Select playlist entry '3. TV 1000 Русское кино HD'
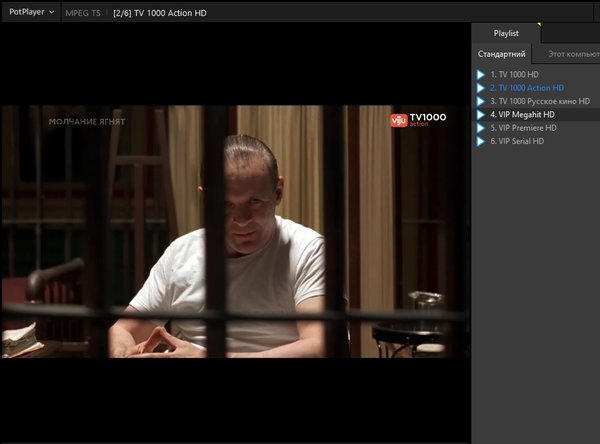 pyautogui.click(x=537, y=101)
